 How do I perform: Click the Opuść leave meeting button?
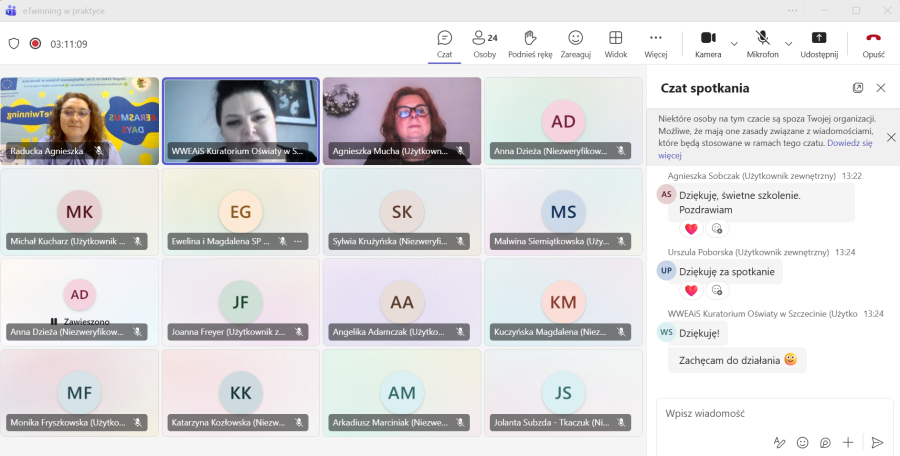[873, 43]
